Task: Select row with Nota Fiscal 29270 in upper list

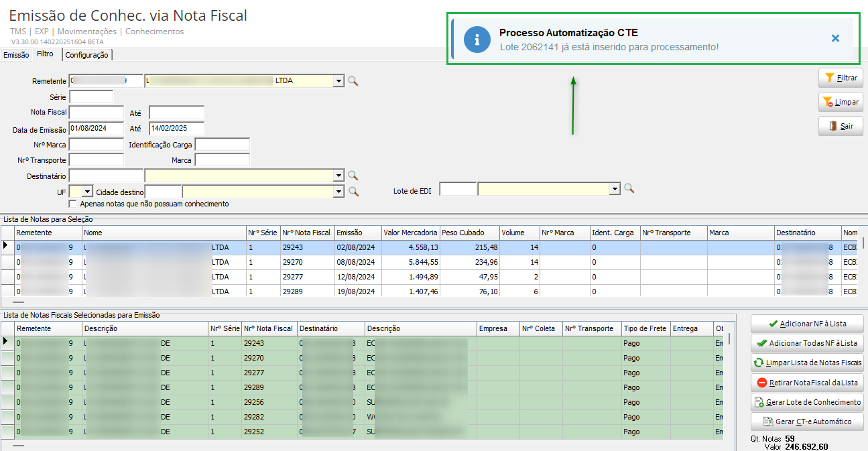Action: [306, 262]
